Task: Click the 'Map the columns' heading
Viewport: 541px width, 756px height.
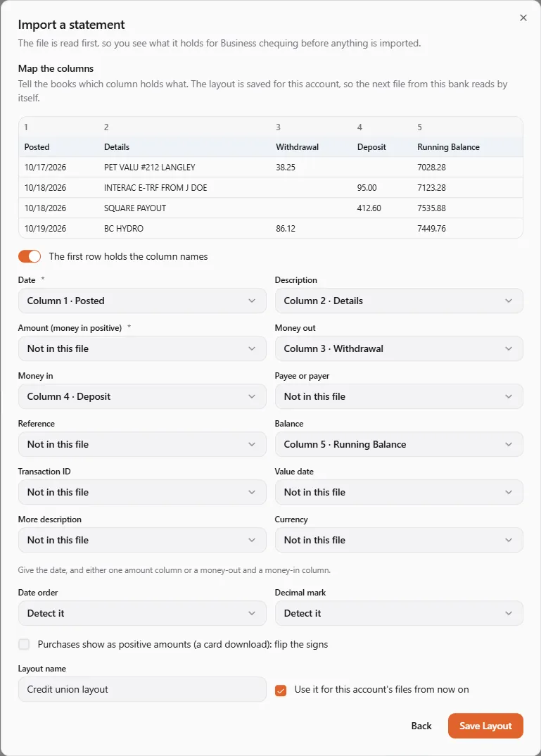Action: pos(56,68)
